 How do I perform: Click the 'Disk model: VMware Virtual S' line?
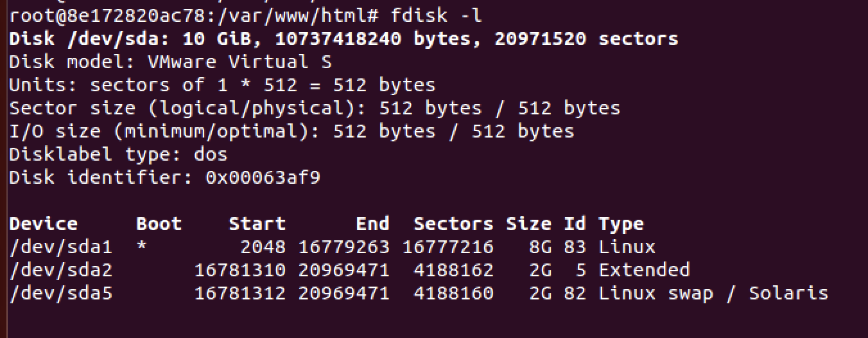coord(170,62)
